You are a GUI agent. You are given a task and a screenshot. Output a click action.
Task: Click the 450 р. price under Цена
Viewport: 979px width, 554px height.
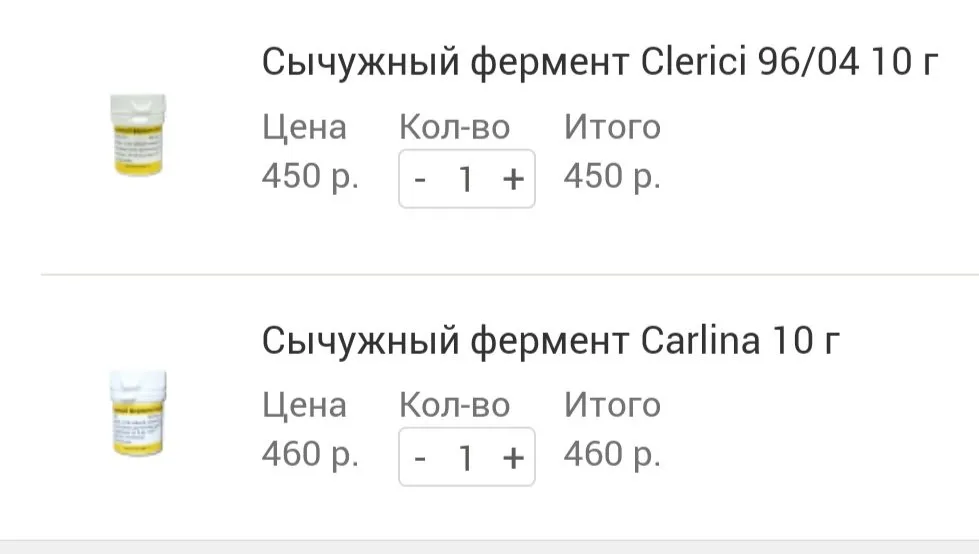coord(310,177)
